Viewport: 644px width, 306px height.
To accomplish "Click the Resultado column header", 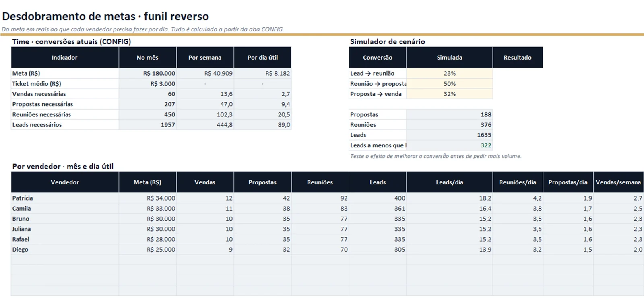I will click(518, 58).
